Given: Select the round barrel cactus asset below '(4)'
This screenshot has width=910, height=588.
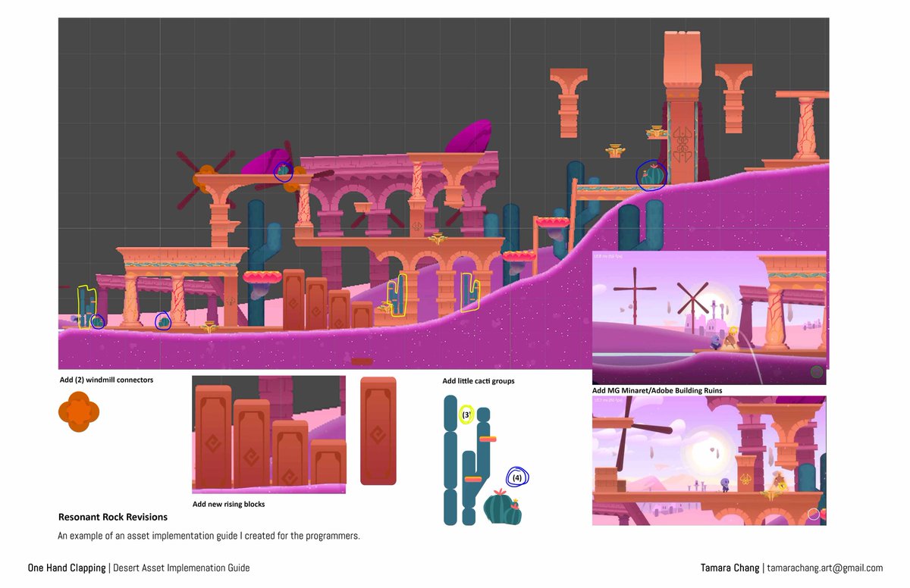Looking at the screenshot, I should [x=502, y=507].
